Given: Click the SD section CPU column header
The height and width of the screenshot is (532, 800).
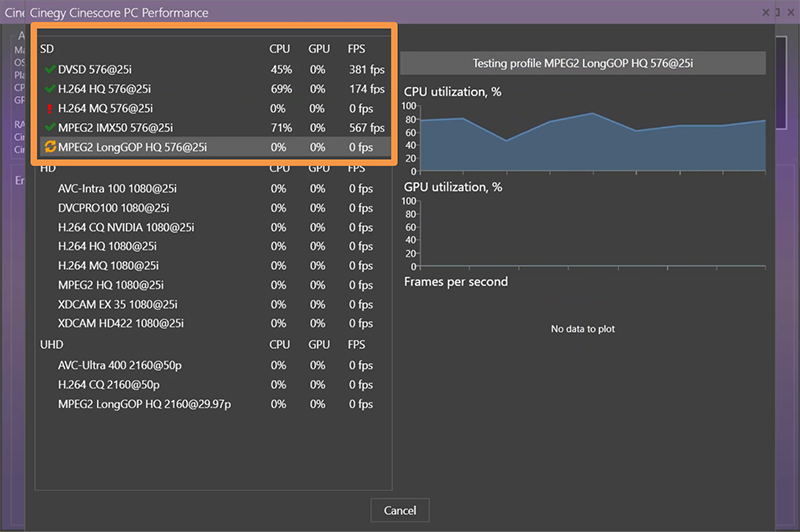Looking at the screenshot, I should [x=280, y=49].
